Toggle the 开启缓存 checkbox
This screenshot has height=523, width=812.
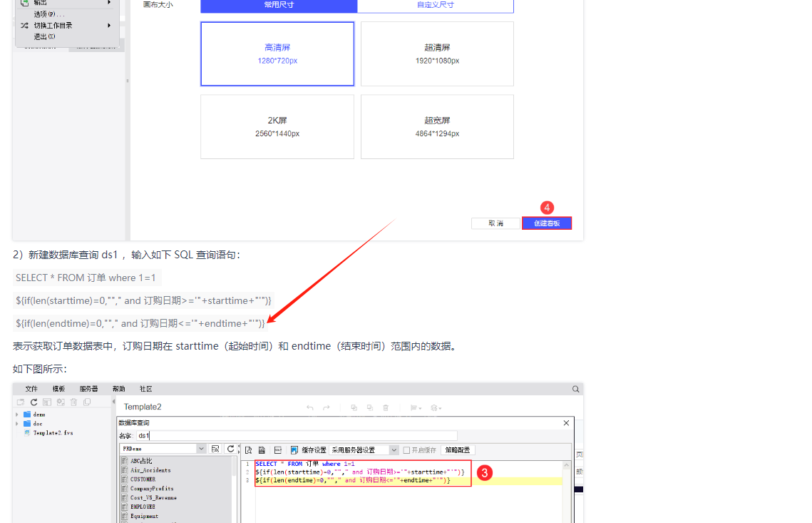click(406, 450)
